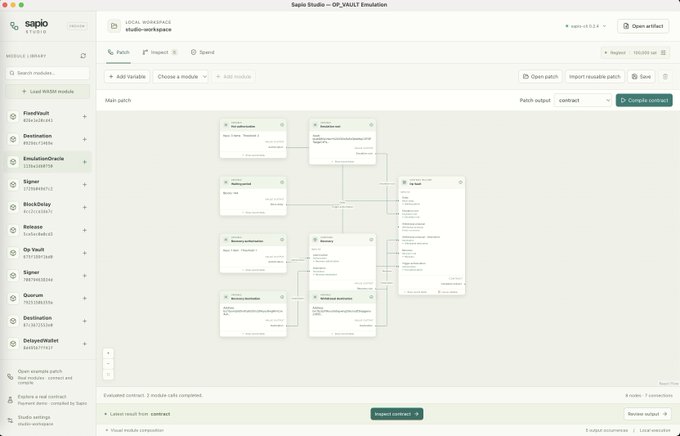This screenshot has height=436, width=680.
Task: Expand source data on Waiting period node
Action: [x=255, y=212]
